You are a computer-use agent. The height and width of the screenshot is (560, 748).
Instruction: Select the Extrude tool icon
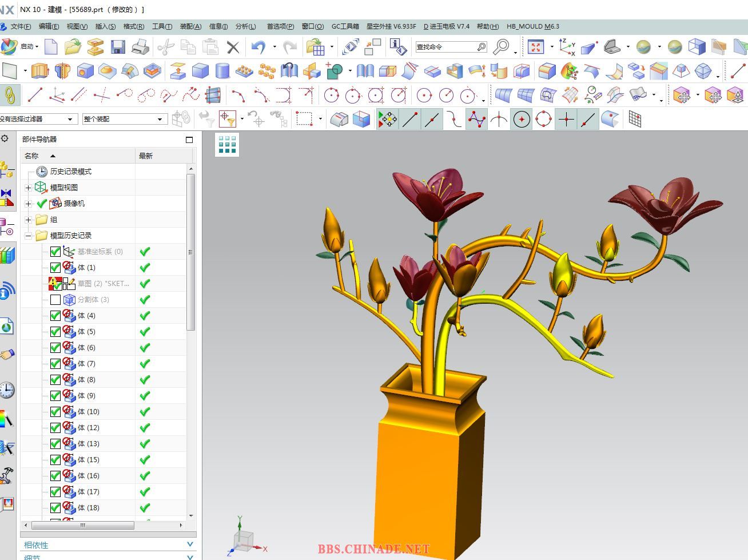(39, 71)
